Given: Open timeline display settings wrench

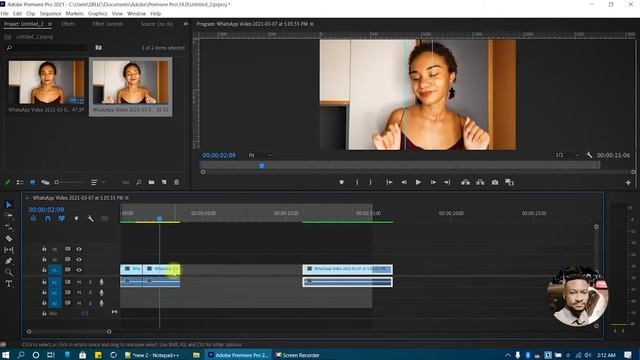Looking at the screenshot, I should (91, 219).
